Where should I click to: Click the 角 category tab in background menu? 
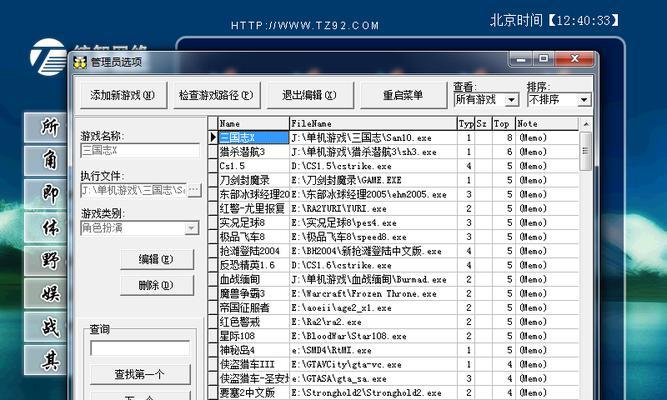[x=46, y=161]
